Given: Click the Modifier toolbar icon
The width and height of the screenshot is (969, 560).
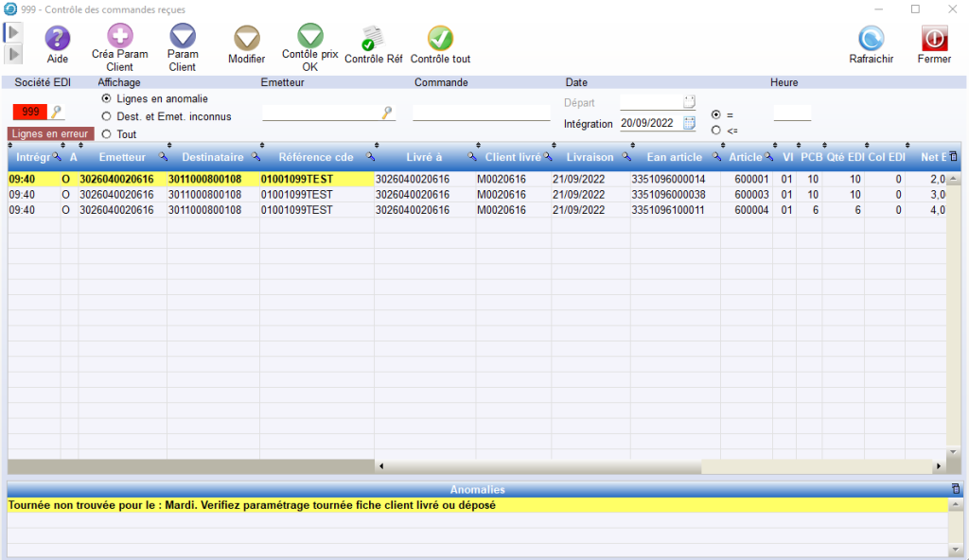Looking at the screenshot, I should pyautogui.click(x=246, y=38).
